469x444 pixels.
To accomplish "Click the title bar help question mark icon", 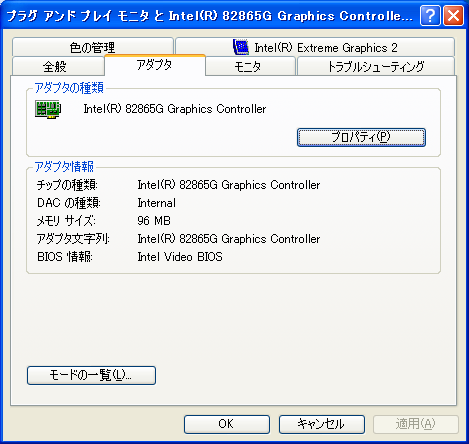I will tap(430, 16).
